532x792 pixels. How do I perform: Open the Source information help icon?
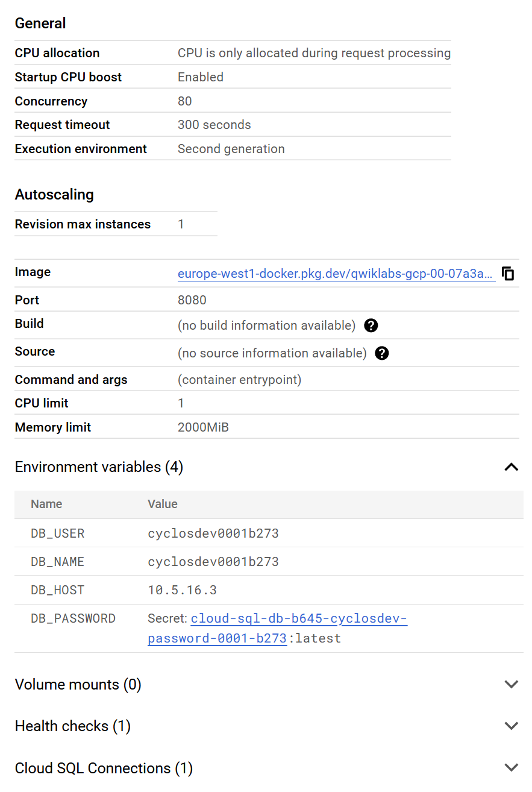click(x=382, y=353)
